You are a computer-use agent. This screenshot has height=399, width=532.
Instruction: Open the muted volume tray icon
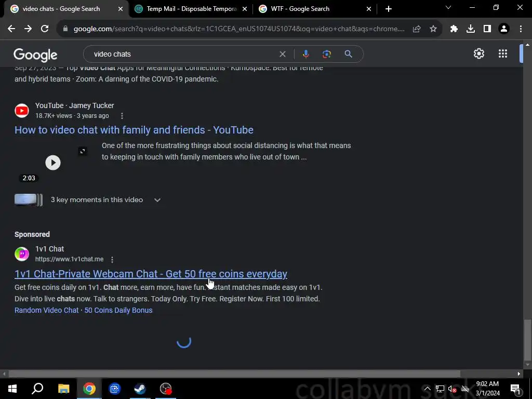tap(452, 389)
